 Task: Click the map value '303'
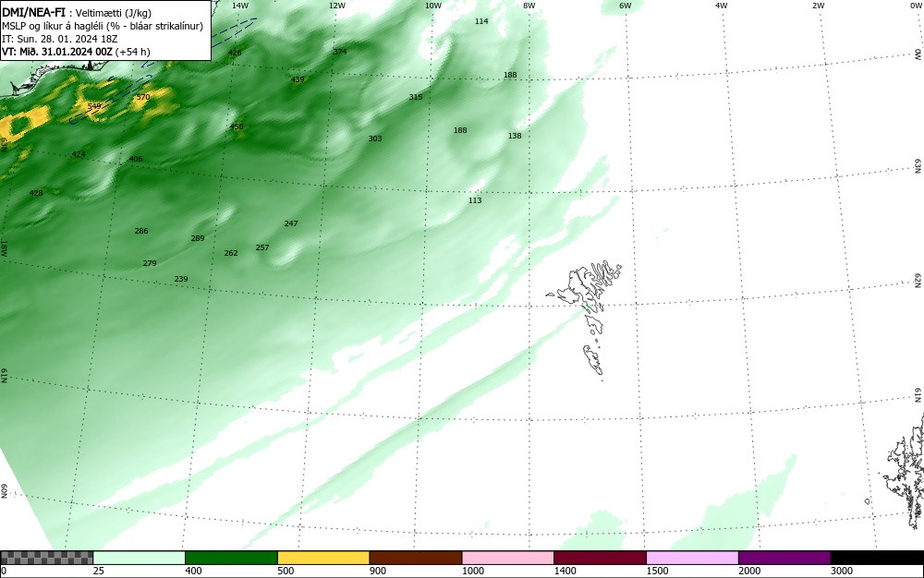tap(375, 138)
